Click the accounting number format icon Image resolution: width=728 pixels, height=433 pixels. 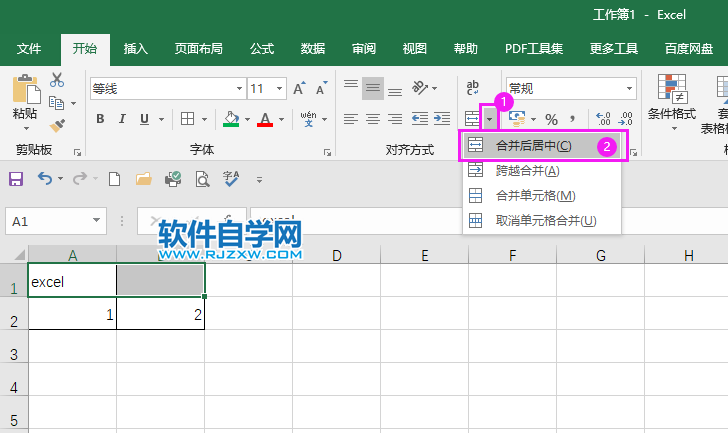[517, 119]
